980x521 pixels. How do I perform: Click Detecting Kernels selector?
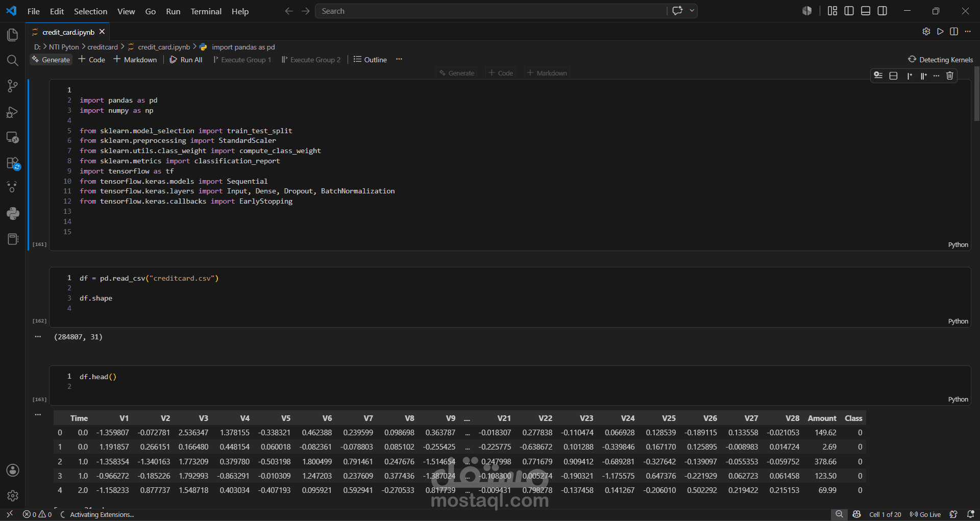[941, 60]
